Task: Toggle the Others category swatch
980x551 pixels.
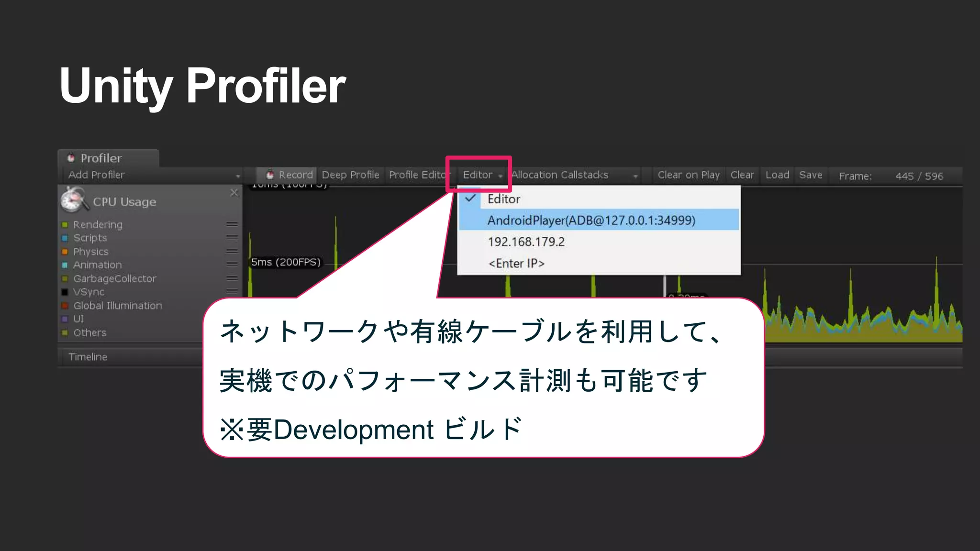Action: pyautogui.click(x=65, y=332)
